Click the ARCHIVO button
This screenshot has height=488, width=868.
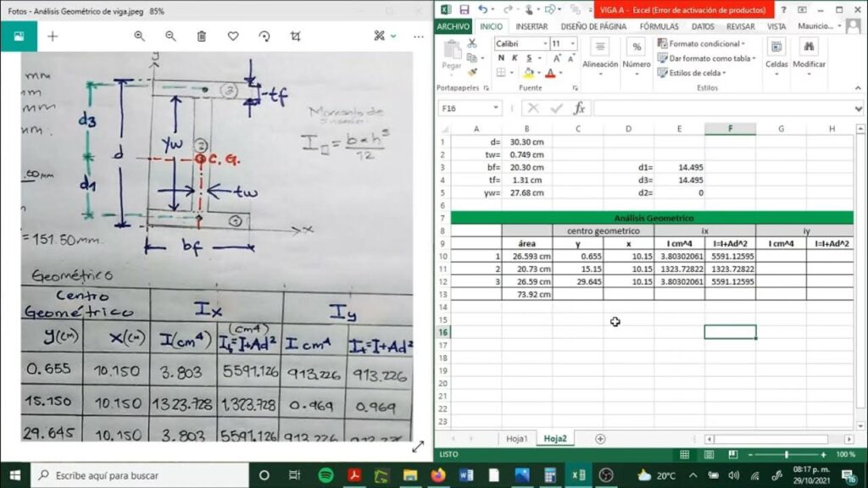point(453,26)
